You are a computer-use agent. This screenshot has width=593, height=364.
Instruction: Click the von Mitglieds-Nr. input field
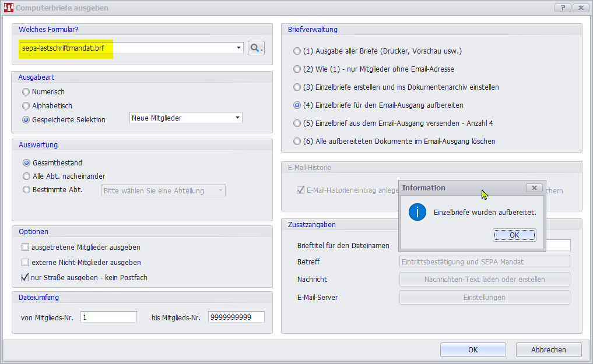click(108, 317)
